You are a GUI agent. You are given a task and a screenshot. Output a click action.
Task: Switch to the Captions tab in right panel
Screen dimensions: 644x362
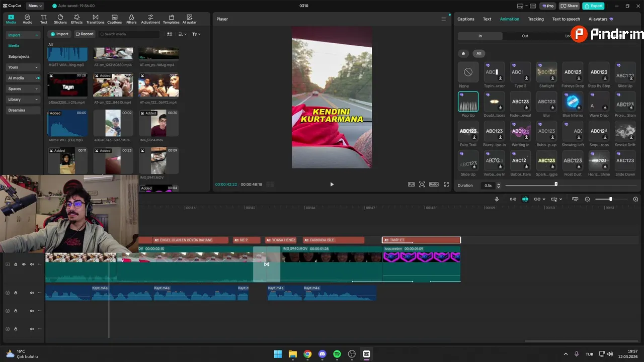pos(466,19)
